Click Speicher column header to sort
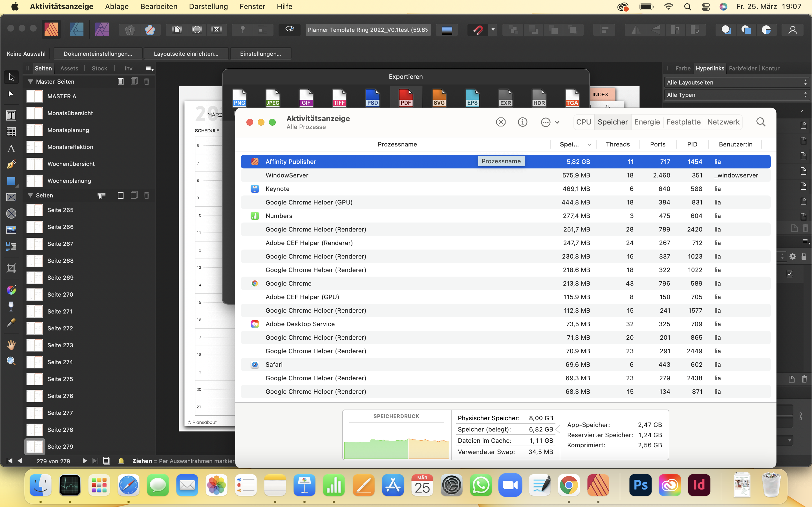The image size is (812, 507). point(573,144)
